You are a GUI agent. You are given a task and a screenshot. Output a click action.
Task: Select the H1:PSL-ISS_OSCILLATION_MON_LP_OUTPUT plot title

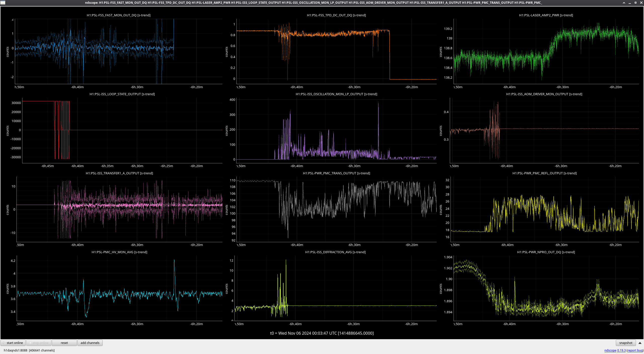click(x=336, y=94)
